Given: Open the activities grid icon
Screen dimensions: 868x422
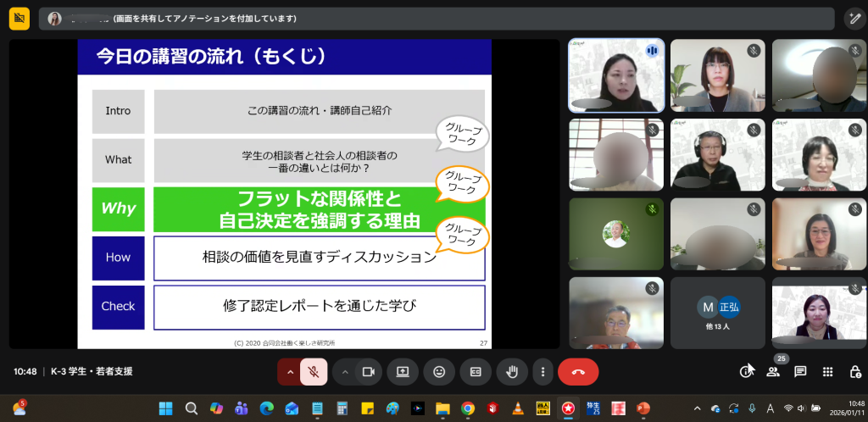Looking at the screenshot, I should click(828, 371).
